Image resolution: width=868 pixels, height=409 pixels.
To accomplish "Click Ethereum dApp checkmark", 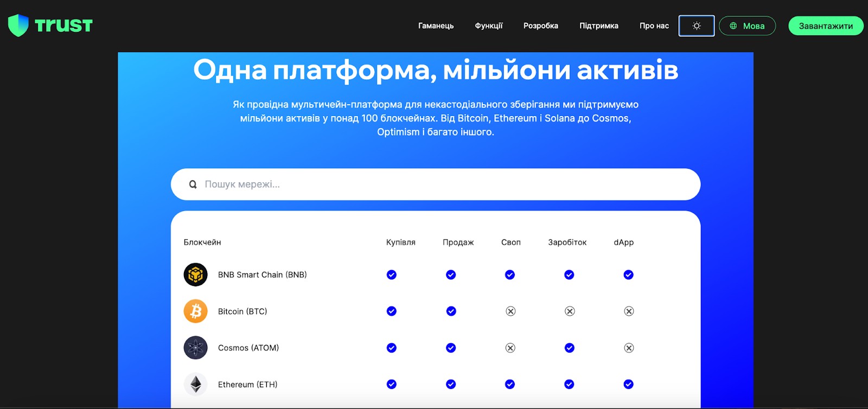I will [x=629, y=385].
